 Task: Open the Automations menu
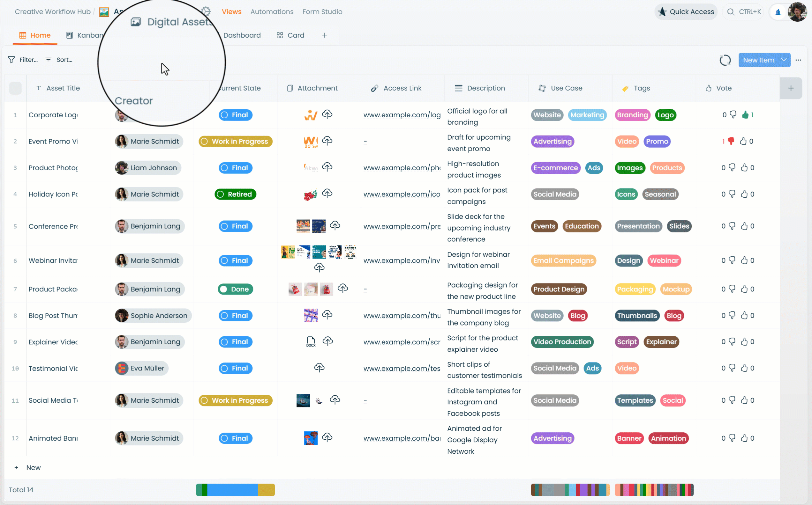pyautogui.click(x=272, y=12)
